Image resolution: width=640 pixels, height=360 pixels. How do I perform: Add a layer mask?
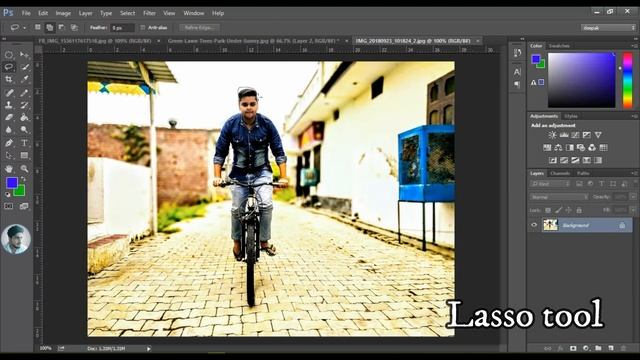pos(573,348)
